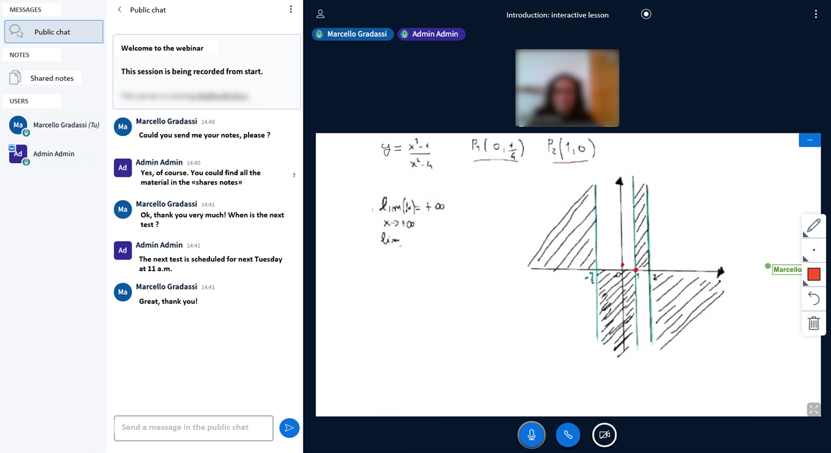Click the Admin Admin talking indicator
Screen dimensions: 831x453
point(431,34)
